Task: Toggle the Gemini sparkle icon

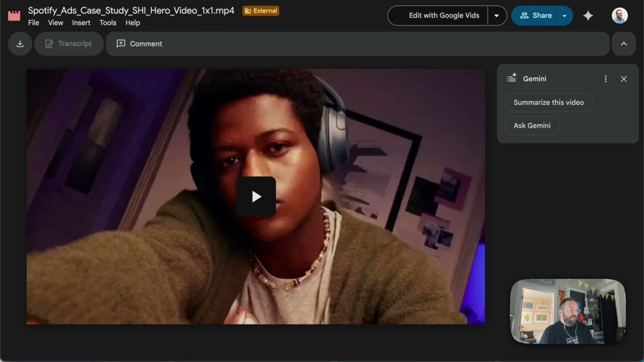Action: click(588, 16)
